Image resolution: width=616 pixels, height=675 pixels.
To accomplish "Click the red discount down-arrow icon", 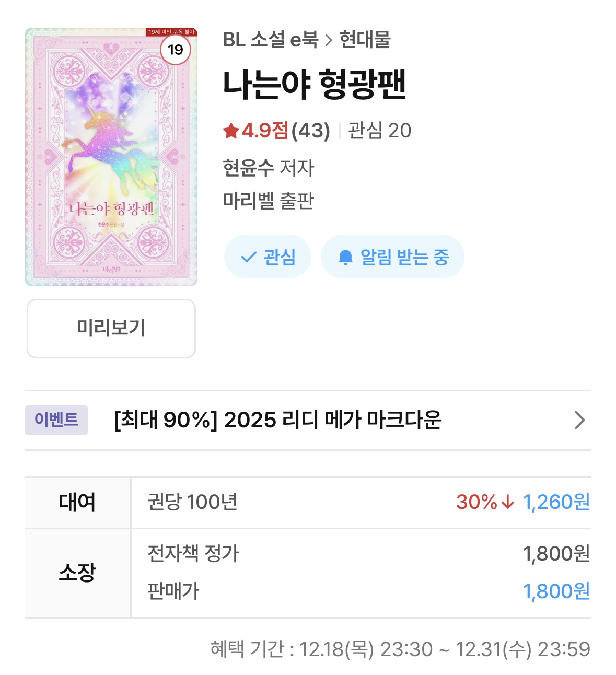I will pyautogui.click(x=507, y=502).
